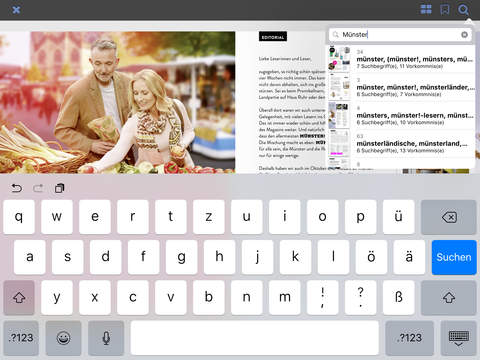The image size is (480, 360).
Task: Open search result for page 24
Action: pyautogui.click(x=401, y=59)
